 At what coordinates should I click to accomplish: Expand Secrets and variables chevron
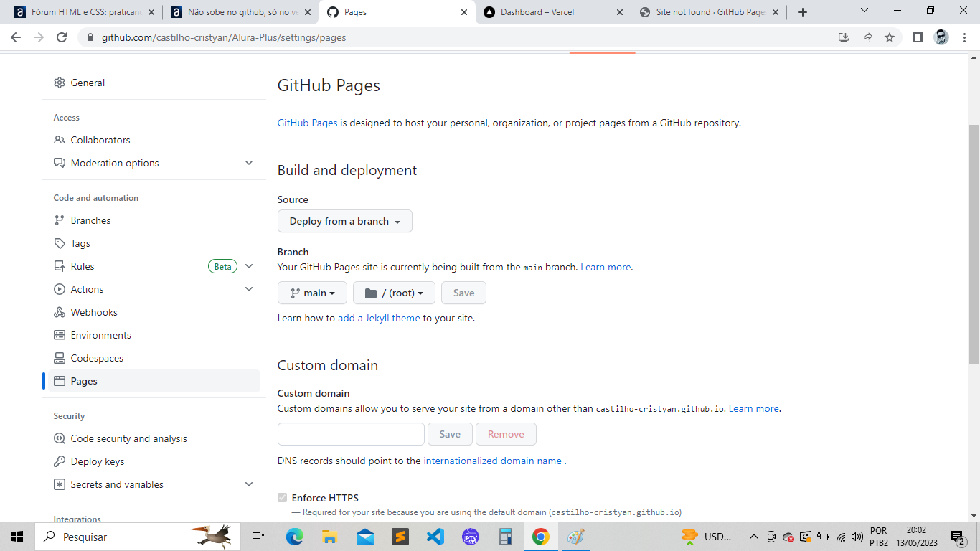click(249, 484)
